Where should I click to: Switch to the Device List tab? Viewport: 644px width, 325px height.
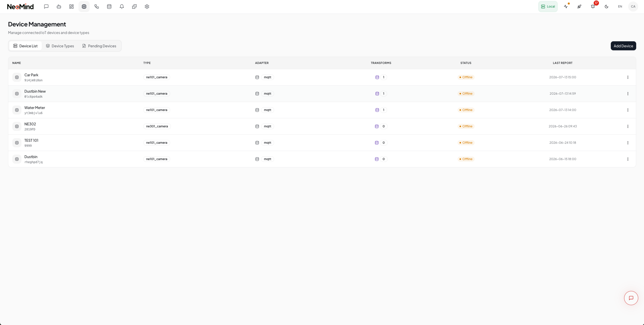[25, 46]
